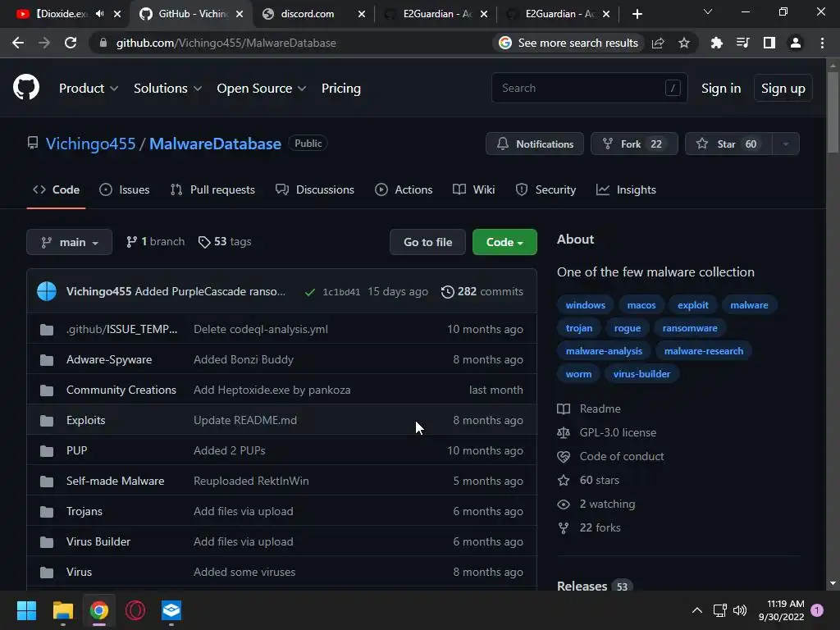Open the Chrome three-dot menu

pos(822,43)
